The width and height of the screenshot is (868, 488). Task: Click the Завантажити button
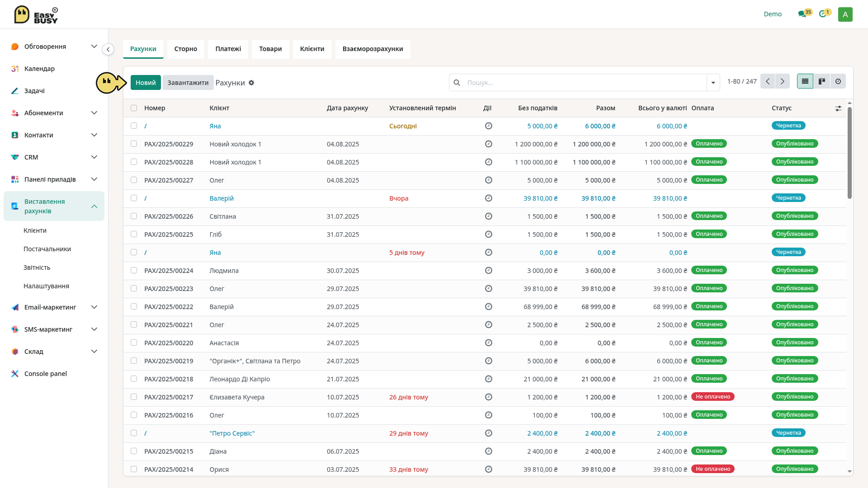188,83
